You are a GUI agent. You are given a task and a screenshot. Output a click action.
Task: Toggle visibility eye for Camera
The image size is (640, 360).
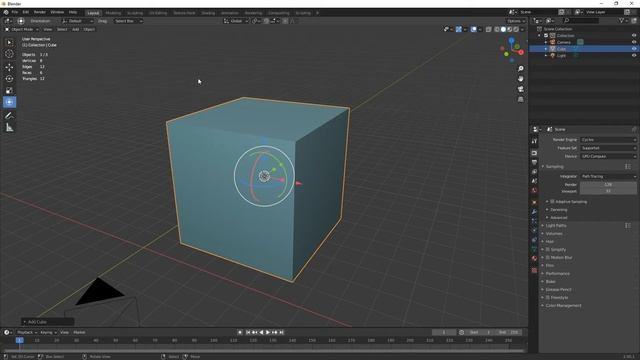pos(634,42)
